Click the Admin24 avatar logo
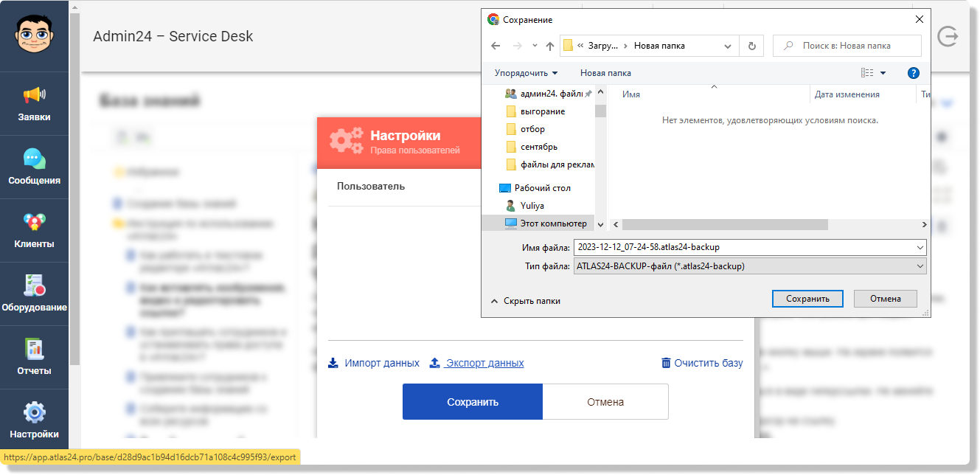This screenshot has height=475, width=980. (x=34, y=35)
